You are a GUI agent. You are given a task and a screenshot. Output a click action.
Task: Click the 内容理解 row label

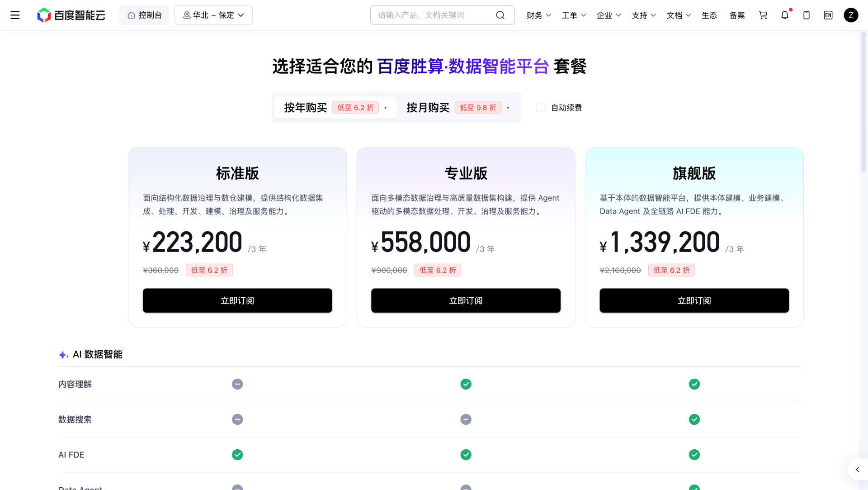(75, 384)
